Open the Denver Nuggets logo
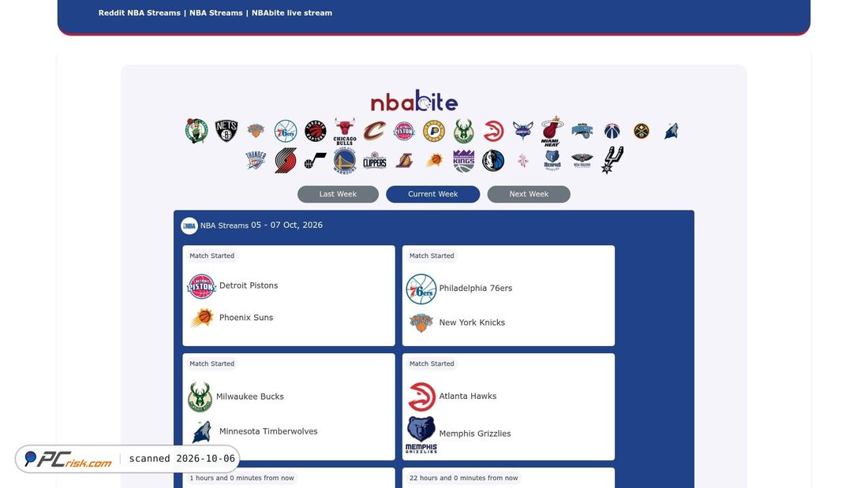The width and height of the screenshot is (868, 488). [x=641, y=131]
